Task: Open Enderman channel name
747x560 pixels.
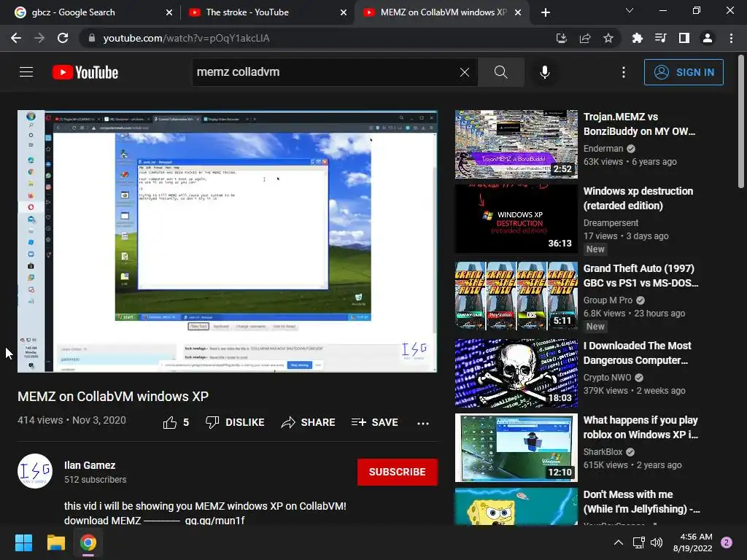Action: coord(603,149)
